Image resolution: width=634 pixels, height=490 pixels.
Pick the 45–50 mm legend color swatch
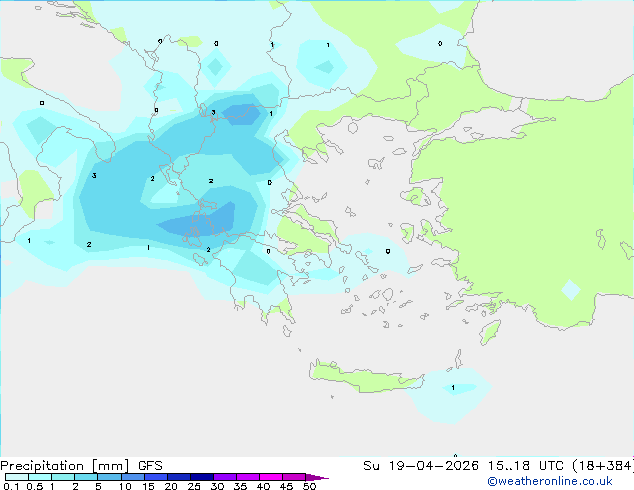point(294,477)
